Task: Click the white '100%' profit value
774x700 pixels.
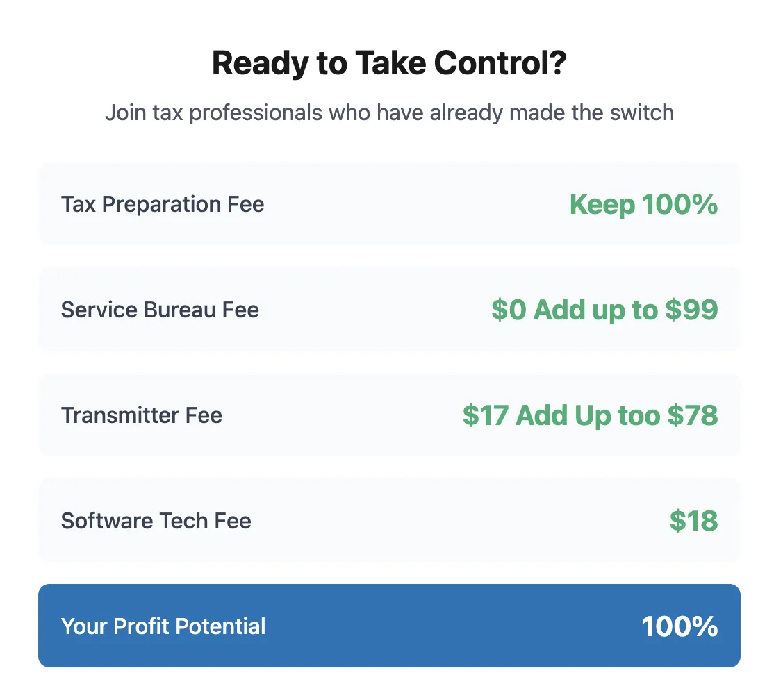Action: (x=680, y=626)
